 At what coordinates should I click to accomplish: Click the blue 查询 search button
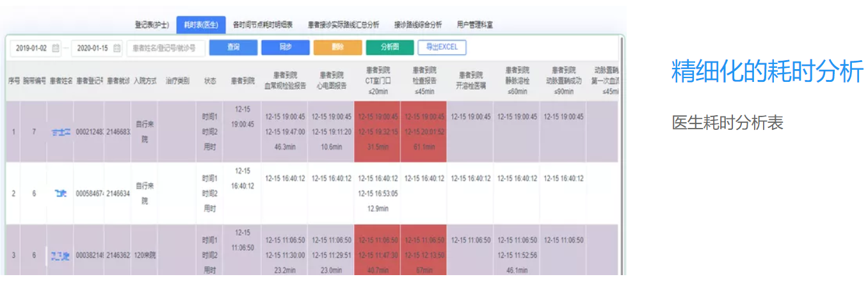(233, 47)
